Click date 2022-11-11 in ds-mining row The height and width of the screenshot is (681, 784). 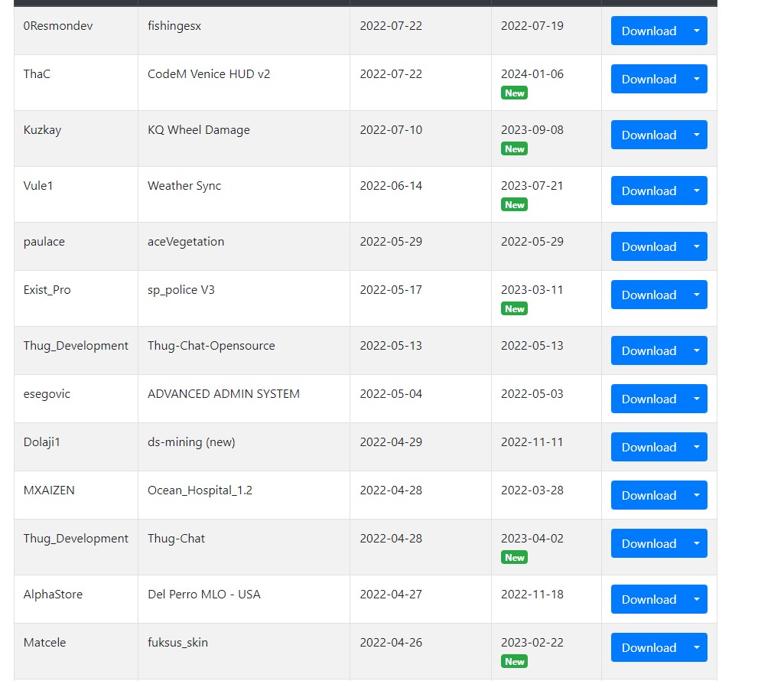pos(532,442)
